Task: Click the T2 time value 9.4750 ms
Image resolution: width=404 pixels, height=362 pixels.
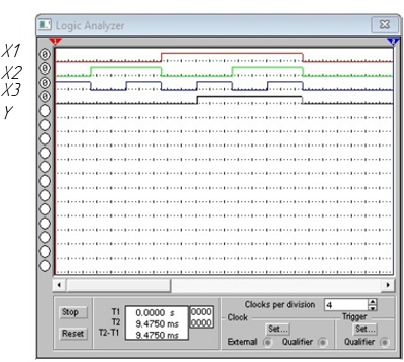Action: pos(157,324)
